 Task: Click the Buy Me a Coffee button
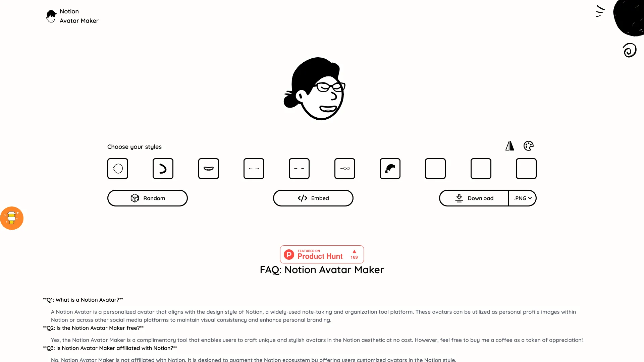coord(11,218)
